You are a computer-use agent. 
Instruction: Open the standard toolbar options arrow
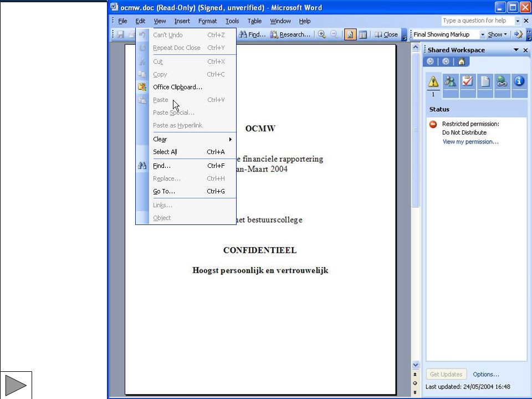tap(404, 34)
